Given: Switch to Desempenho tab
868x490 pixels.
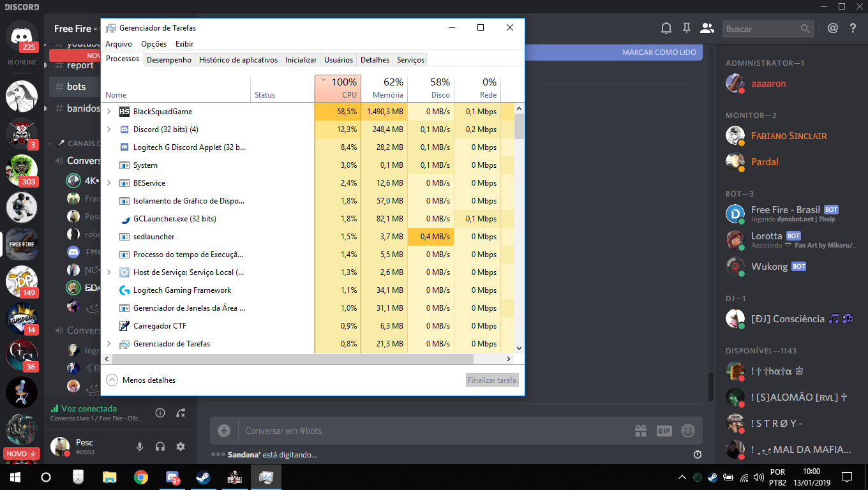Looking at the screenshot, I should click(x=168, y=60).
